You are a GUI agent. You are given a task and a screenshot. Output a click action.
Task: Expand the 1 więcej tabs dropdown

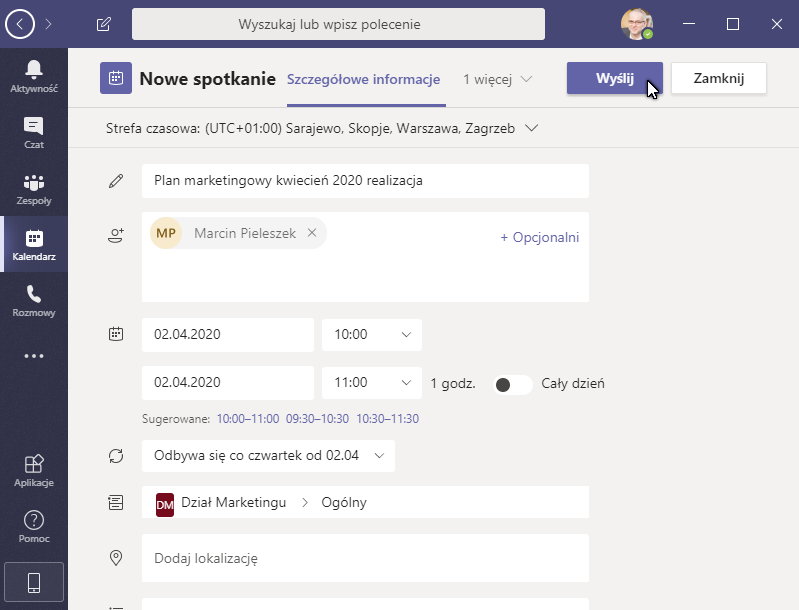coord(497,79)
